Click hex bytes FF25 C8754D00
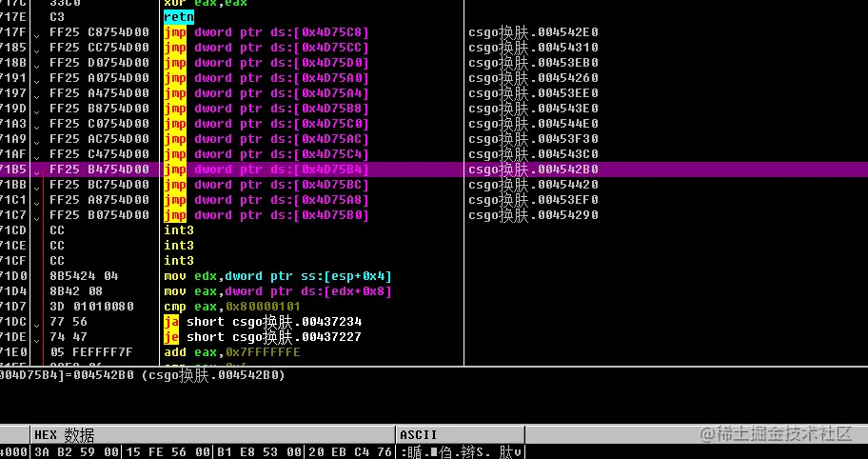Image resolution: width=868 pixels, height=459 pixels. 99,32
